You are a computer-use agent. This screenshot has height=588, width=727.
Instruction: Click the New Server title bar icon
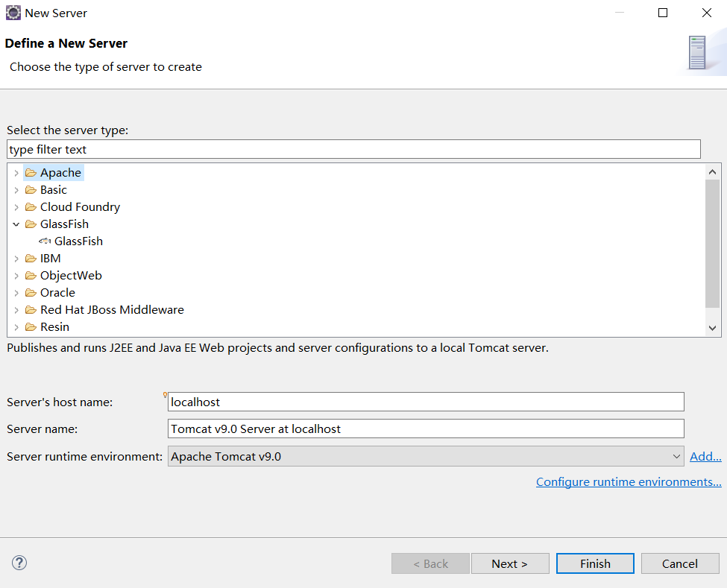point(13,13)
